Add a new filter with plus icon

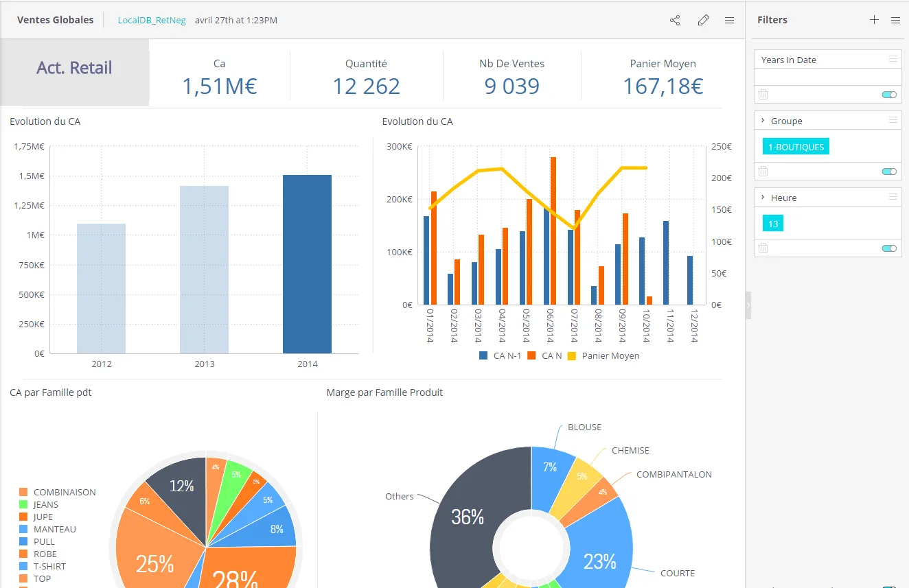point(874,20)
